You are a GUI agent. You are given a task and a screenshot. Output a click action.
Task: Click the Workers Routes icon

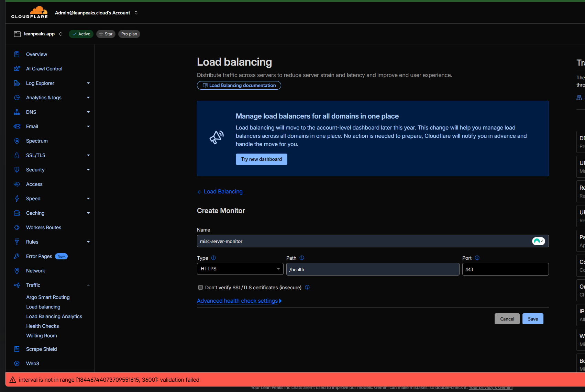pos(17,227)
